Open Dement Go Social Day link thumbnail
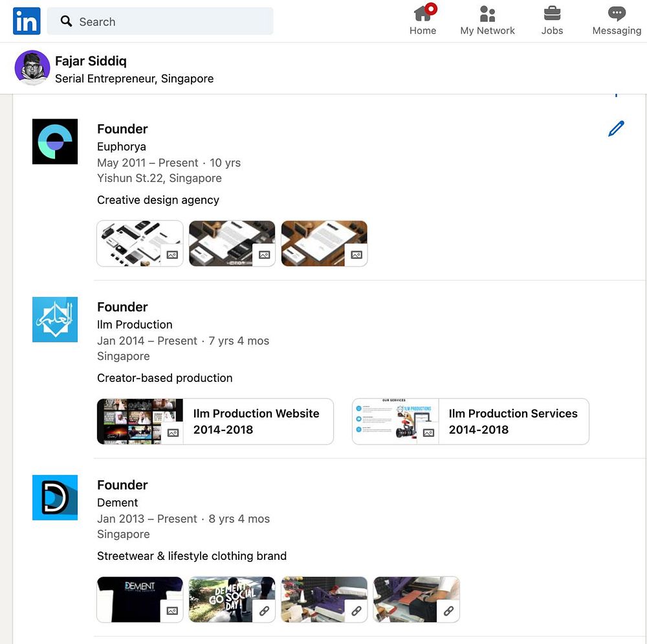647x644 pixels. click(232, 599)
